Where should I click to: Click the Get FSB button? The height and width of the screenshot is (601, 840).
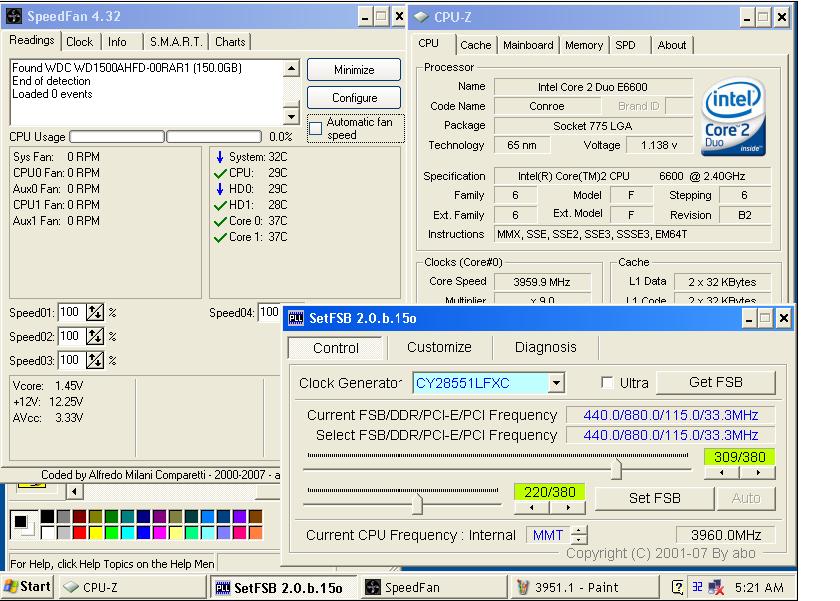pos(716,382)
